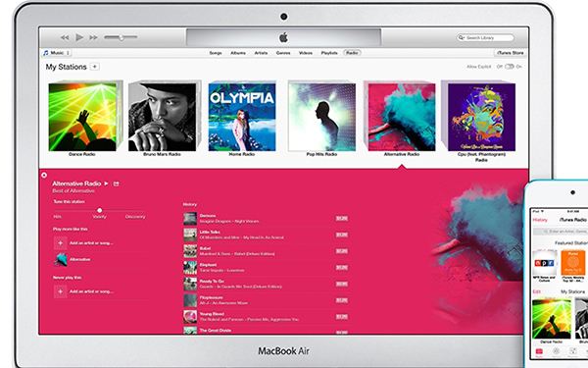
Task: Tap Edit next to My Stations on iPod
Action: pos(537,291)
